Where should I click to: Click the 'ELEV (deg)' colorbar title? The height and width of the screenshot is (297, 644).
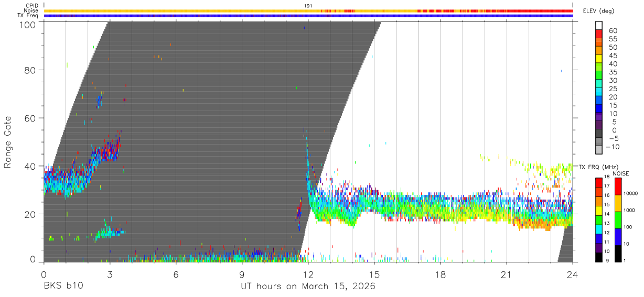(598, 11)
